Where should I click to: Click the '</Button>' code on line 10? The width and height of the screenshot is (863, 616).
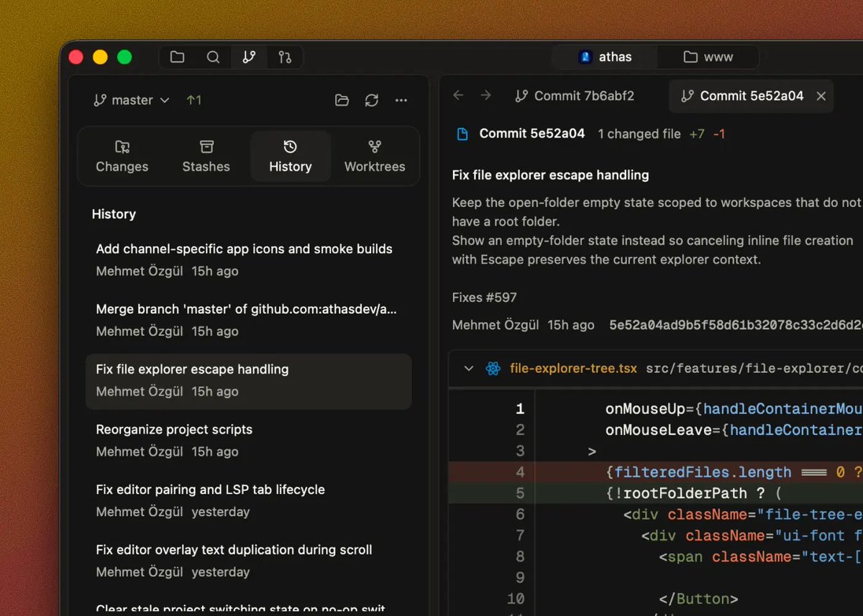699,598
